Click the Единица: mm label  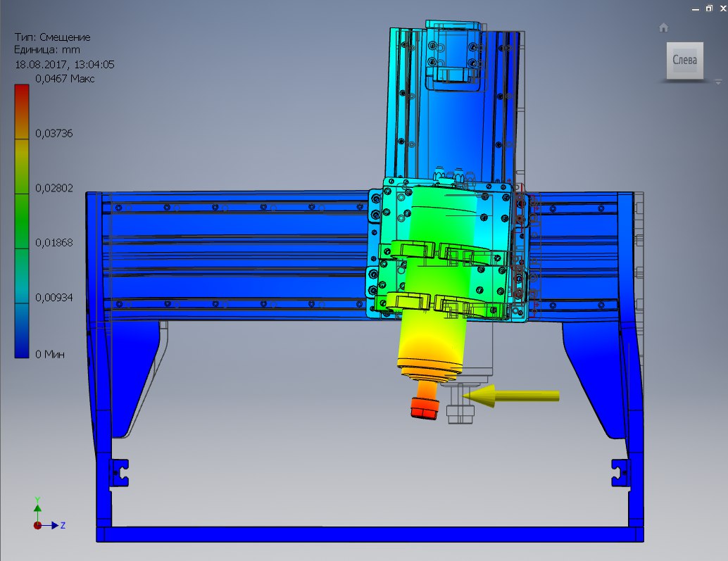pyautogui.click(x=47, y=50)
